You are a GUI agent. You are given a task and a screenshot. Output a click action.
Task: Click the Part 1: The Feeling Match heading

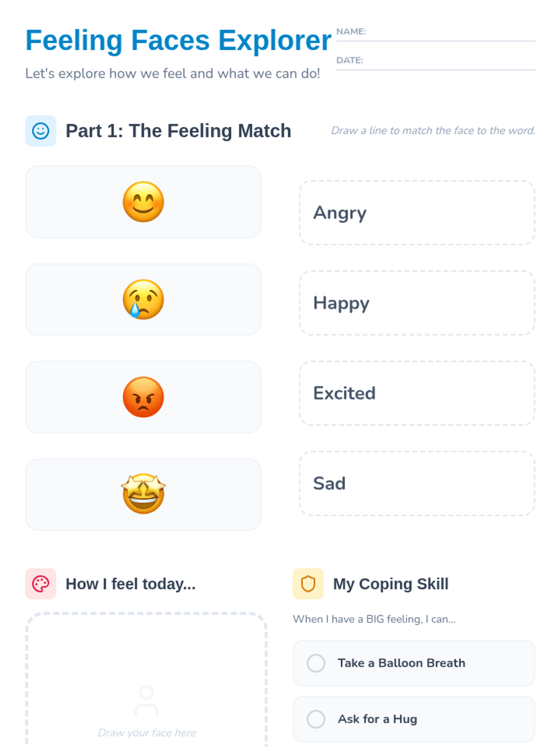[178, 131]
